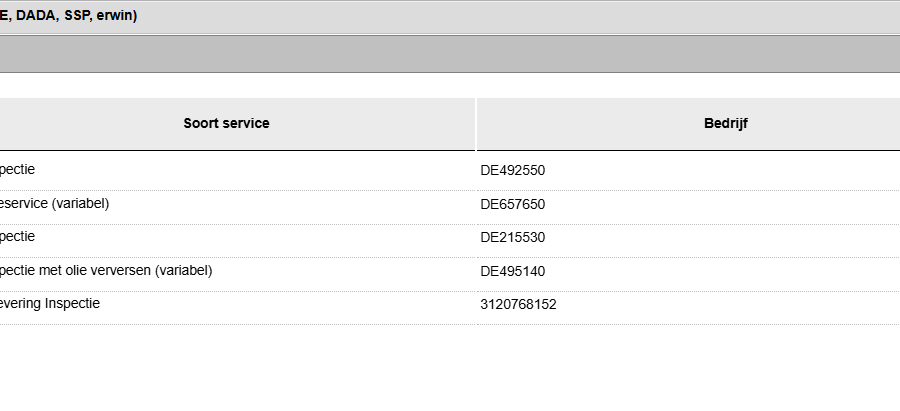Click the divider between Soort service and Bedrijf
The height and width of the screenshot is (411, 900).
pyautogui.click(x=476, y=124)
